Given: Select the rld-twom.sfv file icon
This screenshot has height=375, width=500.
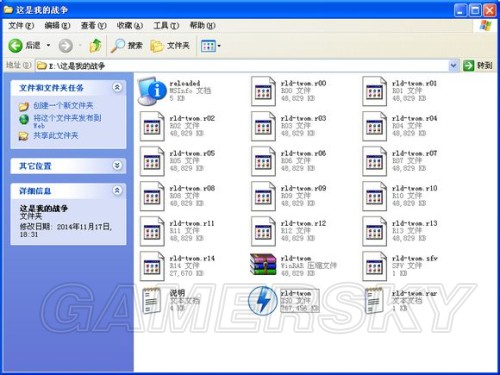Looking at the screenshot, I should click(374, 266).
